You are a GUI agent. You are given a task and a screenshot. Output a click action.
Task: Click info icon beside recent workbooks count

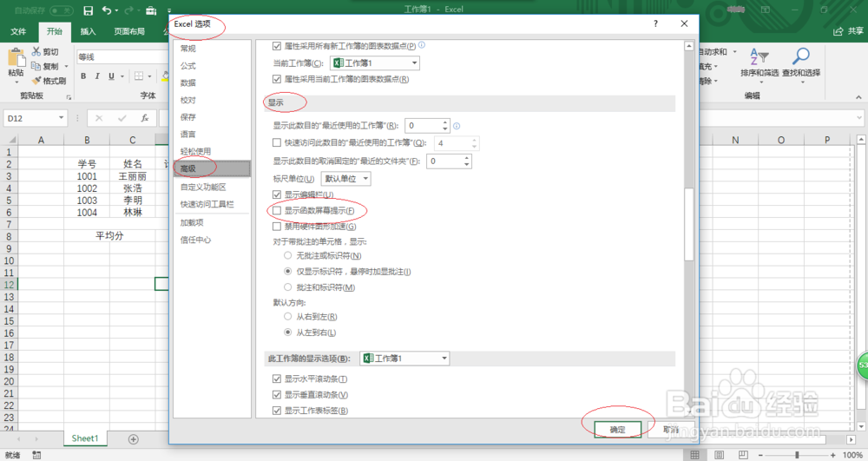pyautogui.click(x=457, y=126)
